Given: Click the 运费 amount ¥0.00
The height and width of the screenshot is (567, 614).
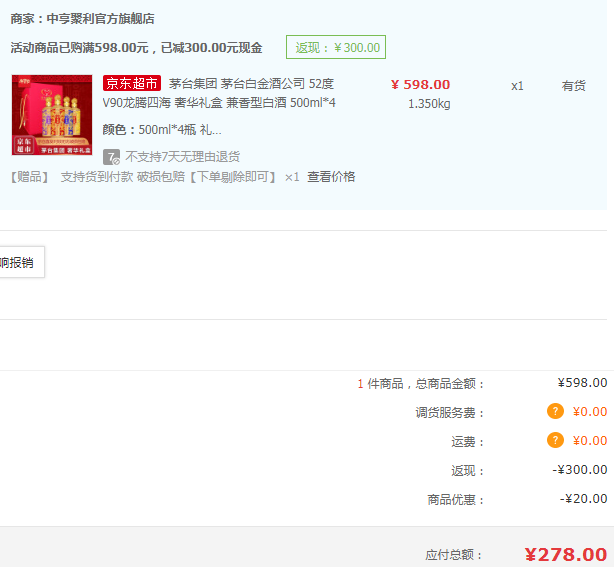Looking at the screenshot, I should click(590, 441).
